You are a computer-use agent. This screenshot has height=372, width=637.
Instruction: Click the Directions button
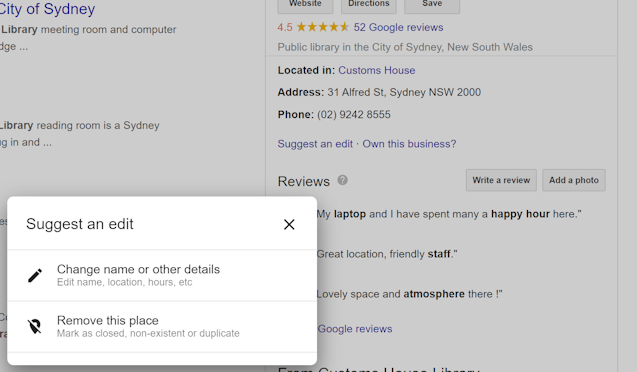point(368,4)
